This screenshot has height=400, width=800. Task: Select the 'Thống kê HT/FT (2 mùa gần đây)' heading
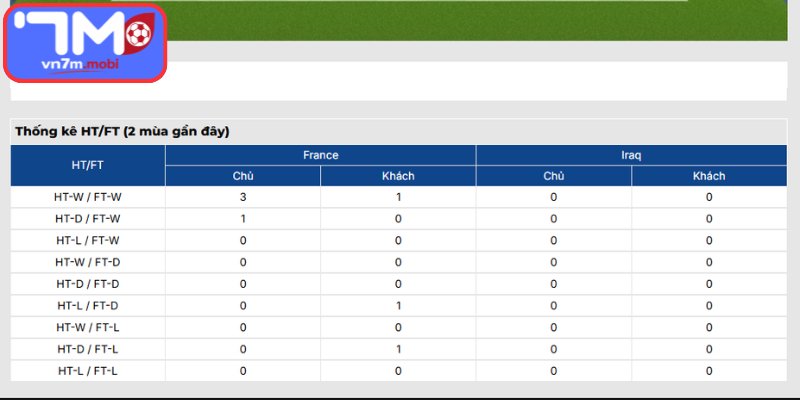pyautogui.click(x=122, y=132)
